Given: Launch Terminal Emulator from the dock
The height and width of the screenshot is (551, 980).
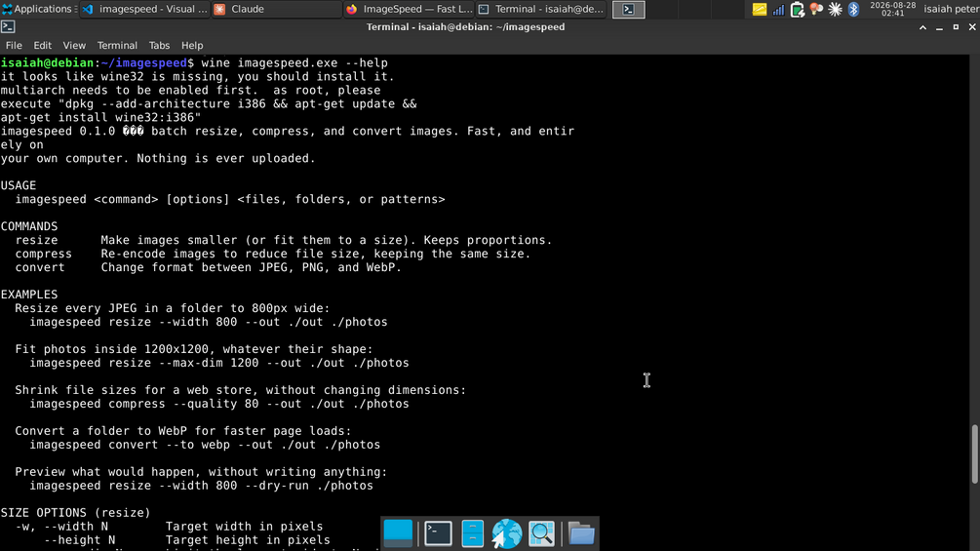Looking at the screenshot, I should [x=438, y=533].
